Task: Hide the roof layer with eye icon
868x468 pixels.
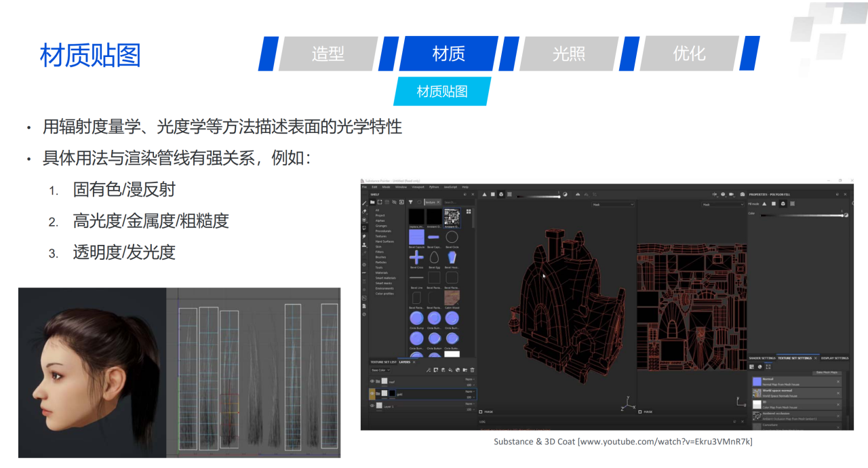Action: (372, 381)
